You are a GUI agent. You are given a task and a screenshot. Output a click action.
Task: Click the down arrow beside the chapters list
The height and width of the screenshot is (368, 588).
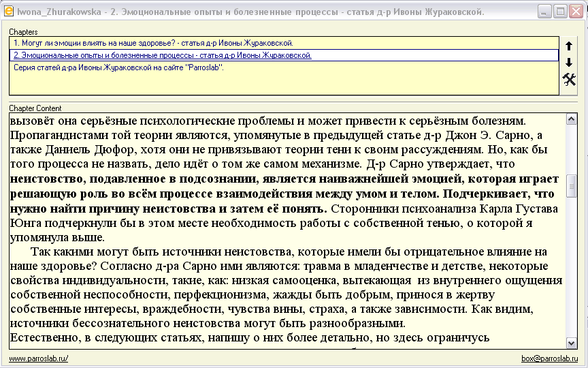coord(569,62)
